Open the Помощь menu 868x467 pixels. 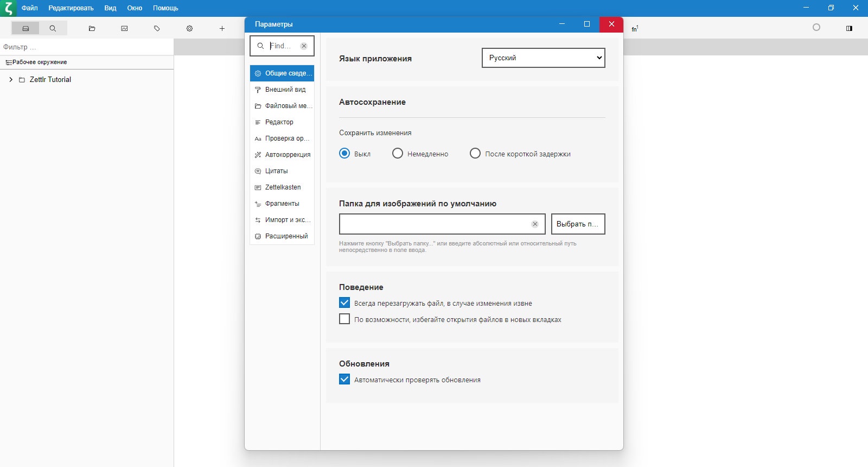coord(165,8)
